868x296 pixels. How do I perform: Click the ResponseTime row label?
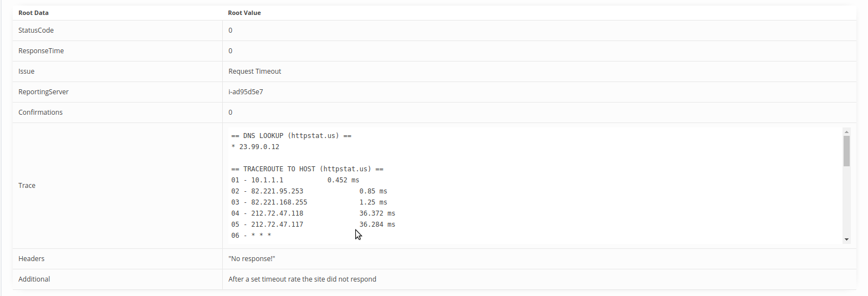tap(41, 51)
